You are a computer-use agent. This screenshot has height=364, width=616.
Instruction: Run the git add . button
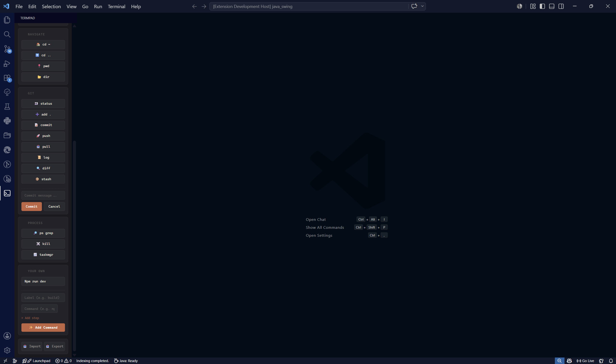coord(43,114)
